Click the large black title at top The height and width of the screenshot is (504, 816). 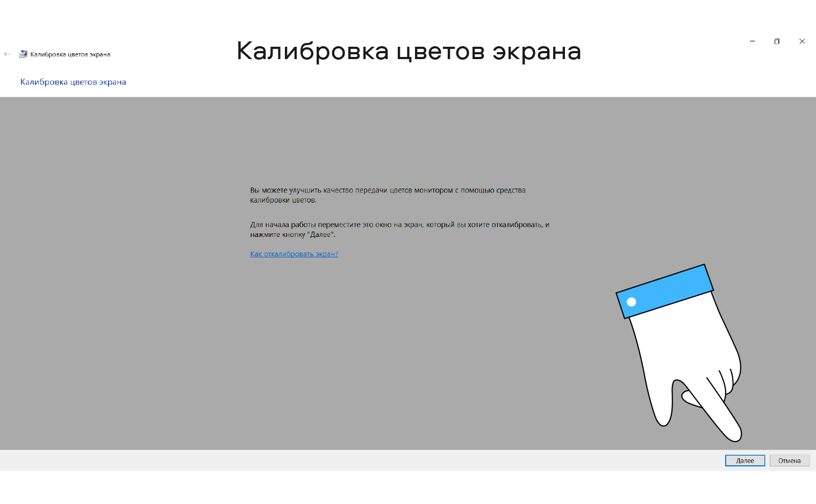point(409,52)
